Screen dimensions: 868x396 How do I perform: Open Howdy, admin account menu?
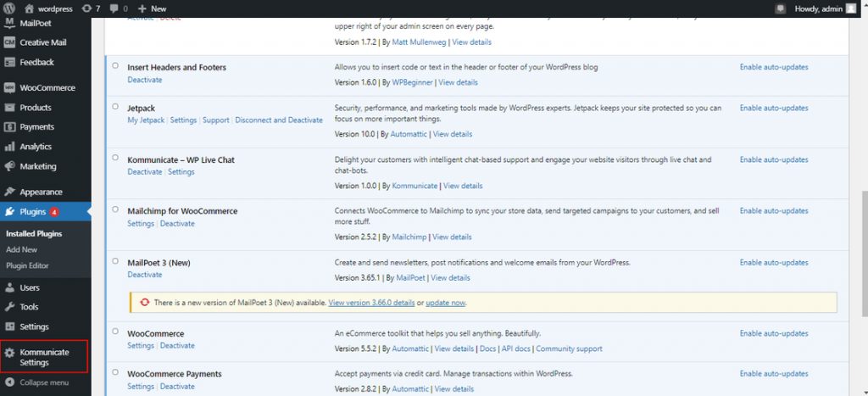(825, 8)
